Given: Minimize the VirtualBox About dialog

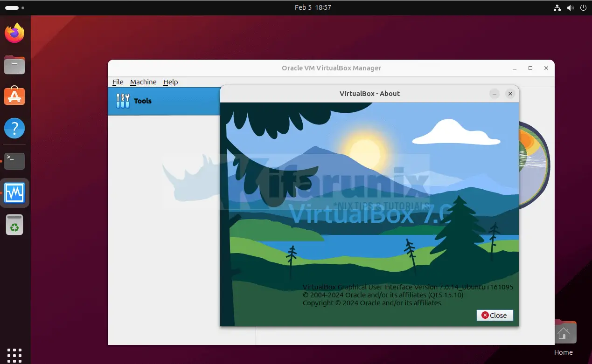Looking at the screenshot, I should pos(494,94).
